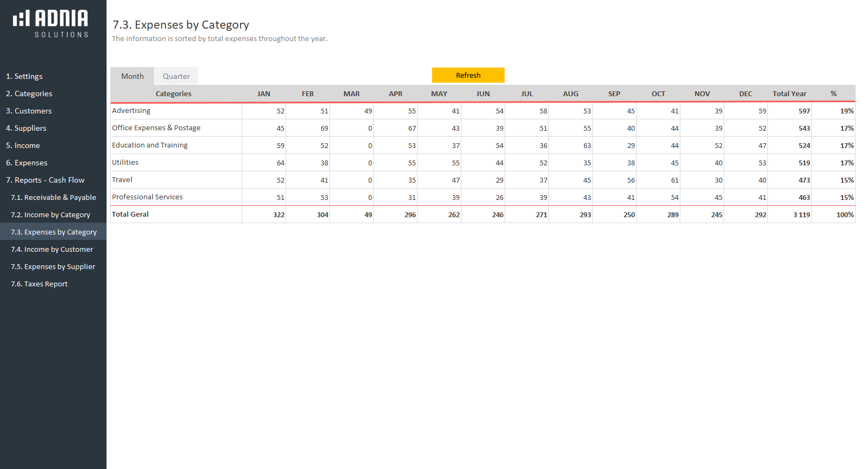The image size is (868, 469).
Task: Open the Taxes Report link
Action: 39,284
